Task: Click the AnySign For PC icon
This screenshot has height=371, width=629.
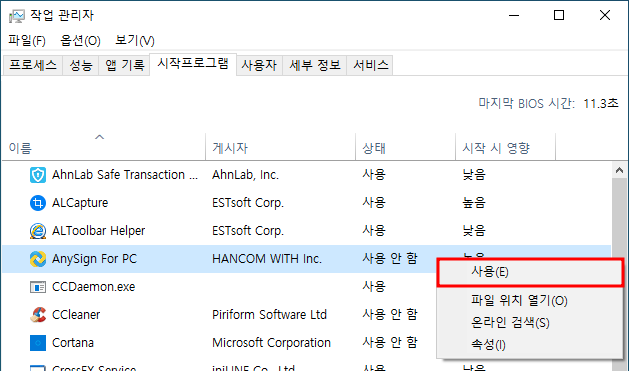Action: 38,259
